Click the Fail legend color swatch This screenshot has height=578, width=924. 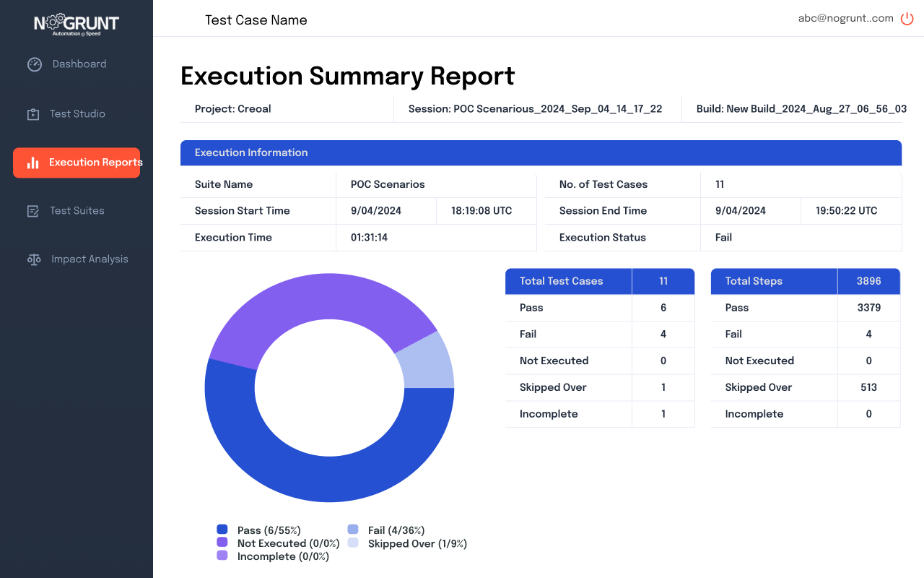[x=353, y=530]
